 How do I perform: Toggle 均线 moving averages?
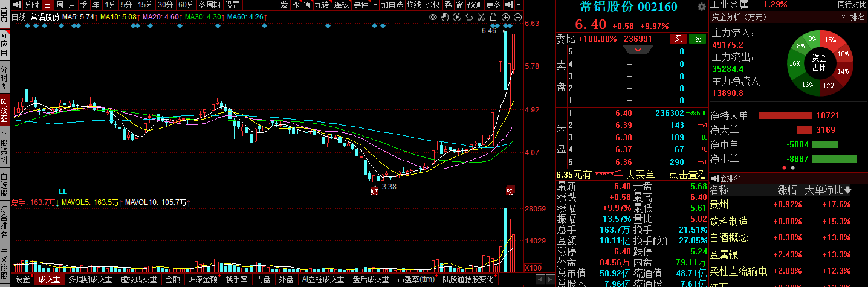[x=413, y=5]
